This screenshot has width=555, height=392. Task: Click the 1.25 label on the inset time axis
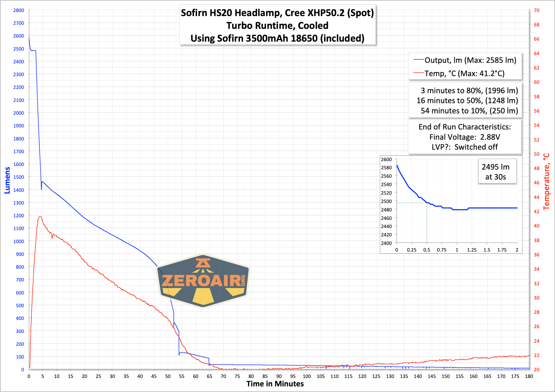coord(472,250)
